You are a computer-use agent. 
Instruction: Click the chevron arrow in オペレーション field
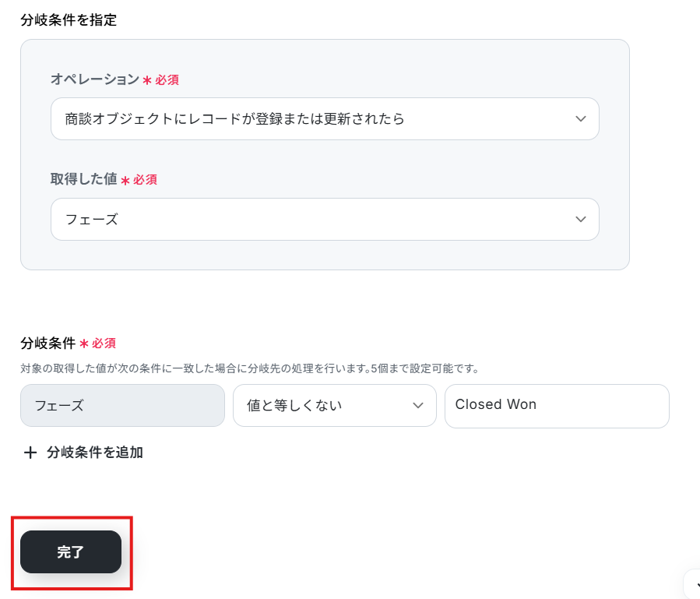pos(580,118)
